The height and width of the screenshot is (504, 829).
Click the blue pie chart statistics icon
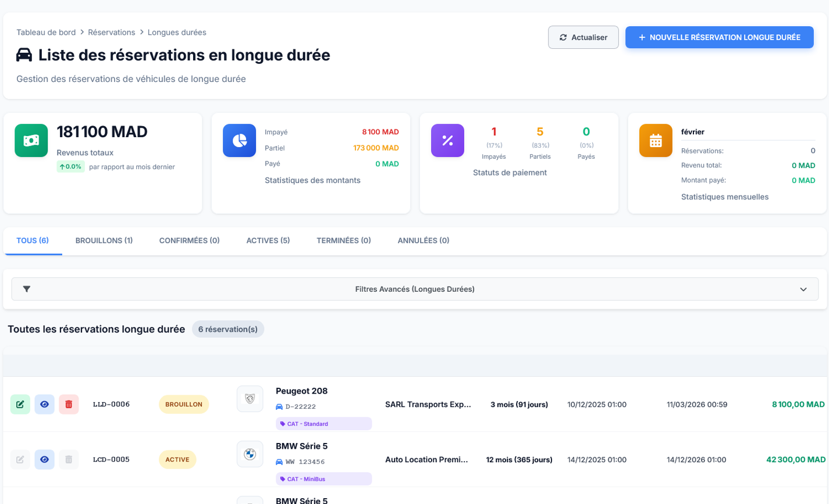tap(239, 141)
